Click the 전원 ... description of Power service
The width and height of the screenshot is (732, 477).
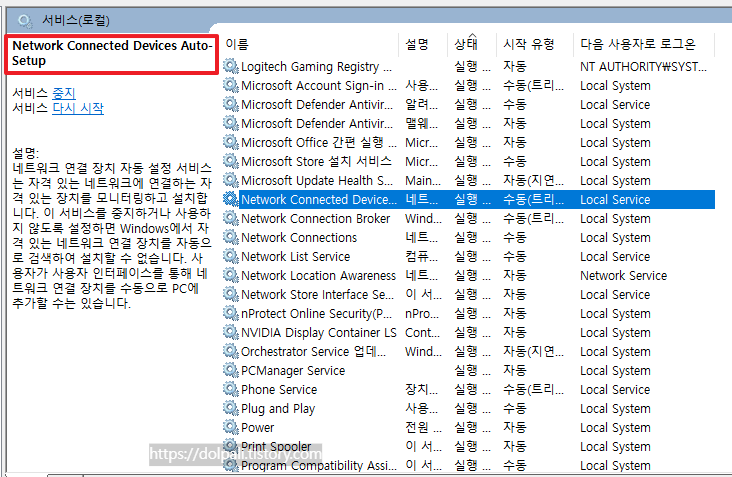point(423,428)
